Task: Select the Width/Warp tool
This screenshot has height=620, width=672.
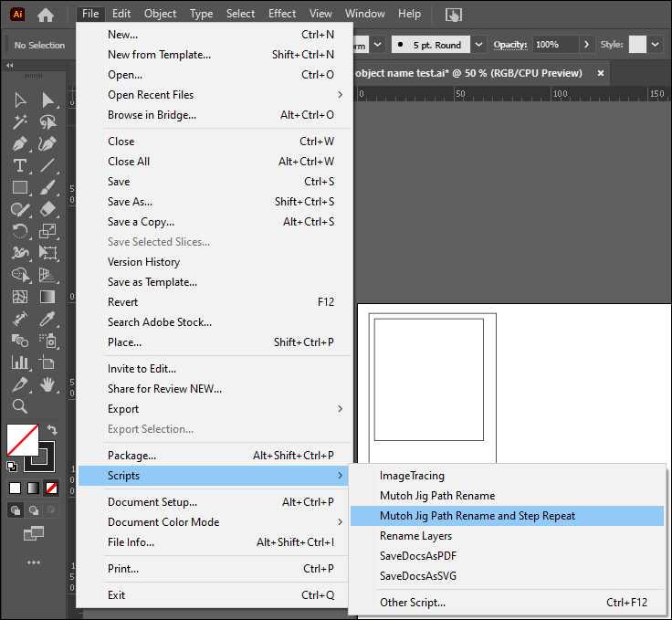Action: 20,253
